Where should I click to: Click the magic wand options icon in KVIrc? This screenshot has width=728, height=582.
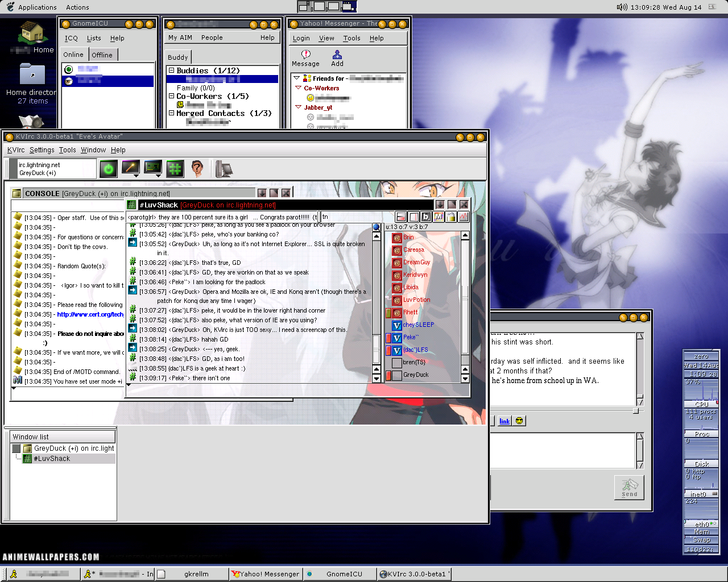131,167
